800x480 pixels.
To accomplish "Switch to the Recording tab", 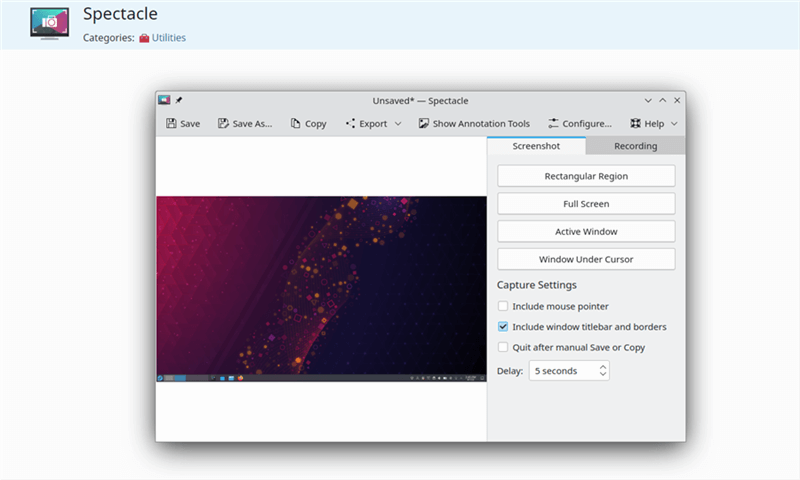I will (635, 146).
